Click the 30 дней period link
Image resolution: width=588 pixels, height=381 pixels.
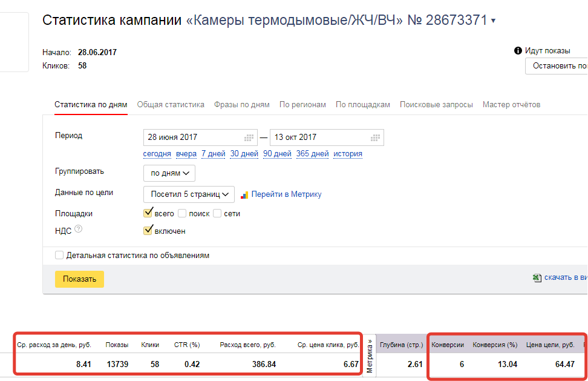point(244,154)
